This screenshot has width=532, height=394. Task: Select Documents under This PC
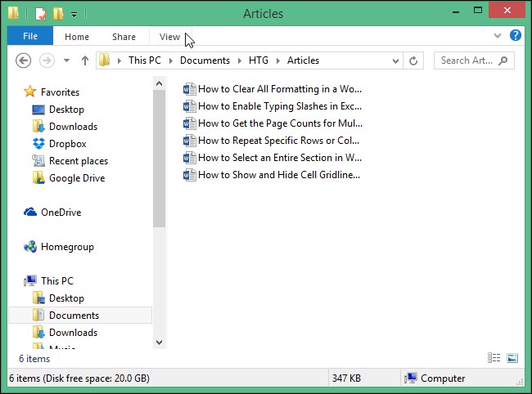tap(80, 315)
